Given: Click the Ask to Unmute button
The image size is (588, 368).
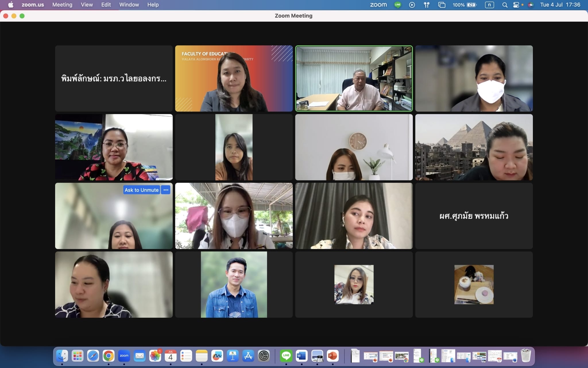Looking at the screenshot, I should tap(141, 190).
